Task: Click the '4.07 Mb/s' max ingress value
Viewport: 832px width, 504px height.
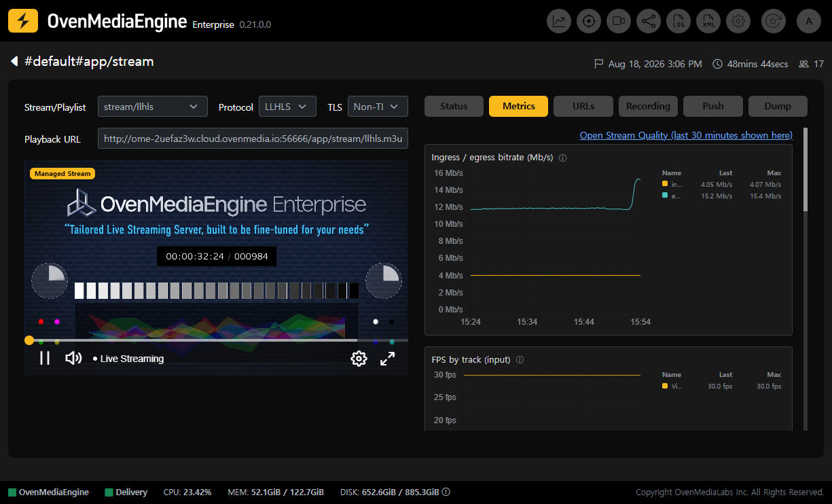Action: (x=765, y=184)
